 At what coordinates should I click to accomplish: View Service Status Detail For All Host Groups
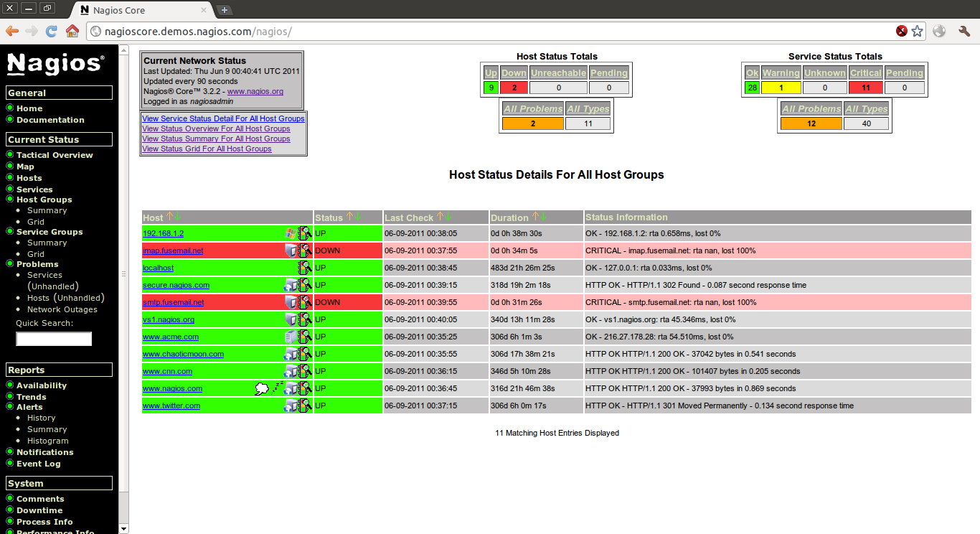pos(223,118)
